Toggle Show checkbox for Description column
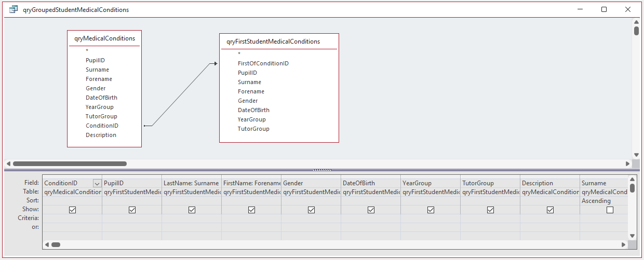Screen dimensions: 644x260 (x=550, y=210)
